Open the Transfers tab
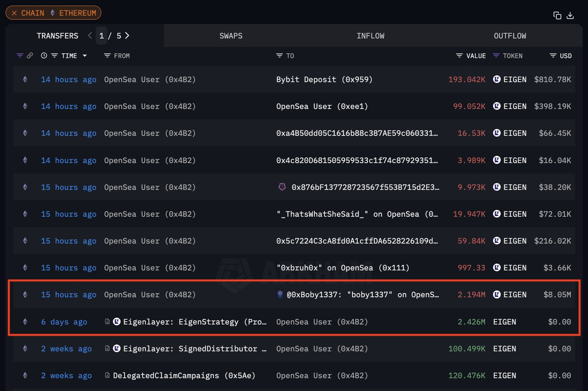 click(57, 36)
